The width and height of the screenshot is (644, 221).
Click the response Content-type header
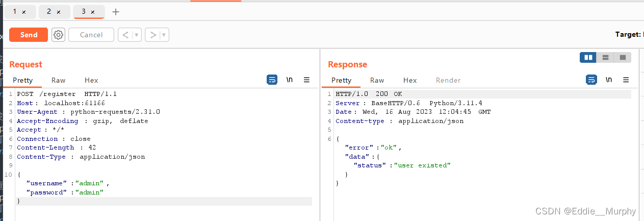coord(400,121)
